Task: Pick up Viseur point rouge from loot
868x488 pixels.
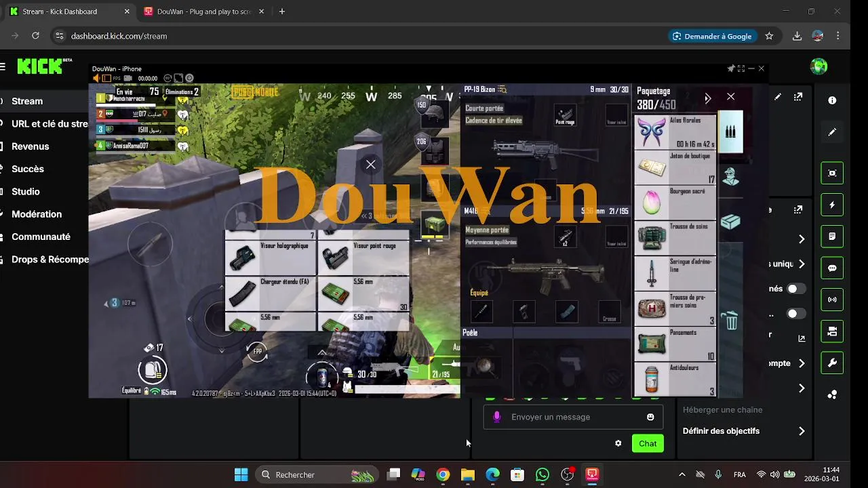Action: 363,258
